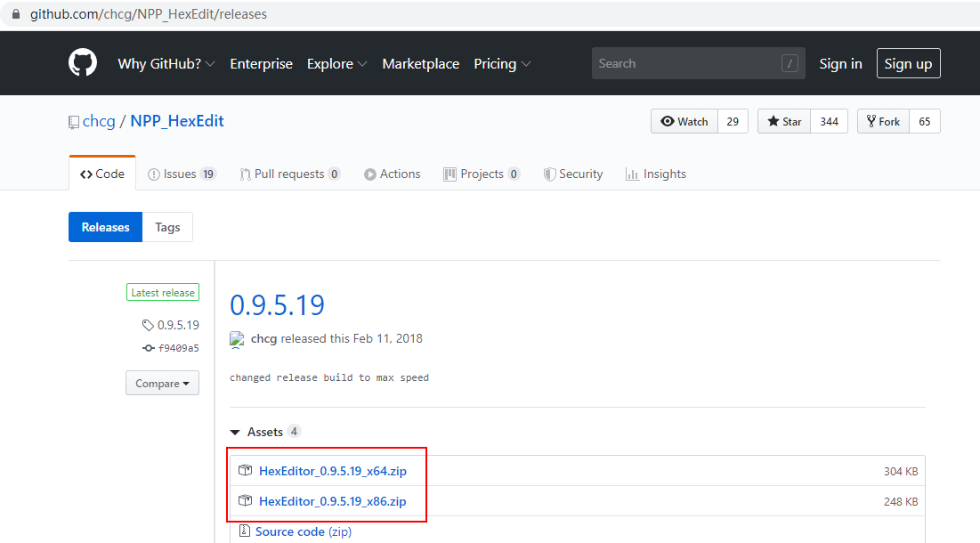Screen dimensions: 980x543
Task: Click the GitHub octocat logo
Action: click(x=83, y=63)
